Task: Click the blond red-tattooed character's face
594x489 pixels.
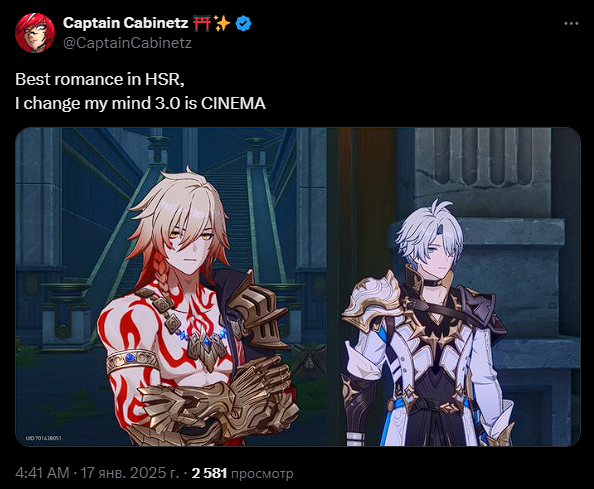Action: [x=191, y=244]
